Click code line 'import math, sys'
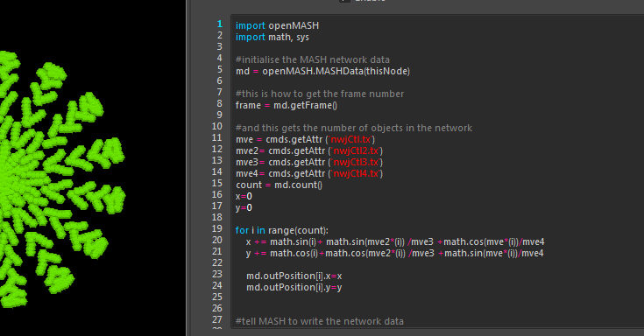 pyautogui.click(x=272, y=37)
